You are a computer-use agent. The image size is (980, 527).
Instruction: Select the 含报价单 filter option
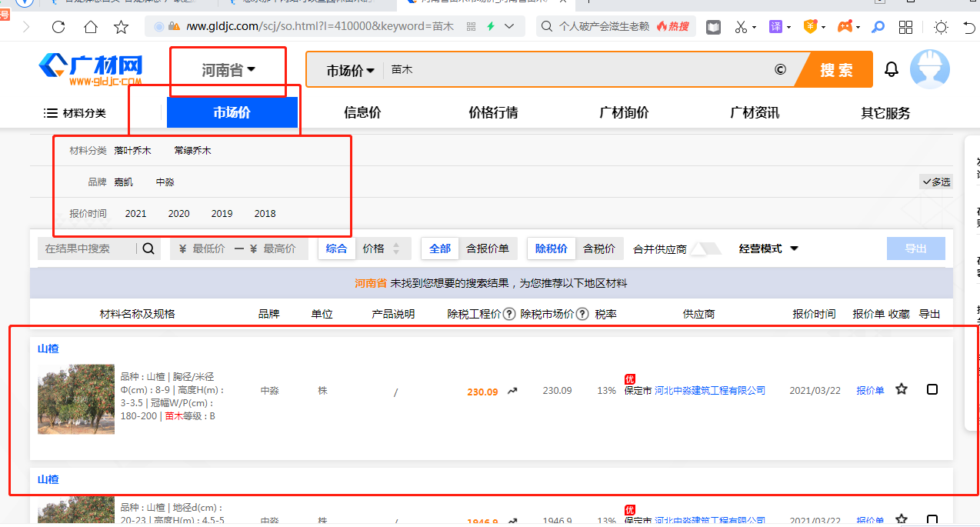[x=488, y=248]
